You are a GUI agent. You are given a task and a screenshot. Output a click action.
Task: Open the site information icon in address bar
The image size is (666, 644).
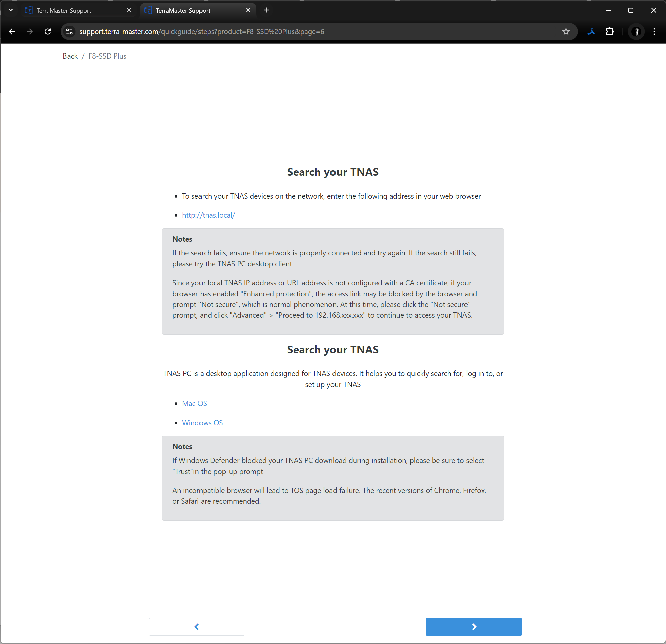click(69, 32)
